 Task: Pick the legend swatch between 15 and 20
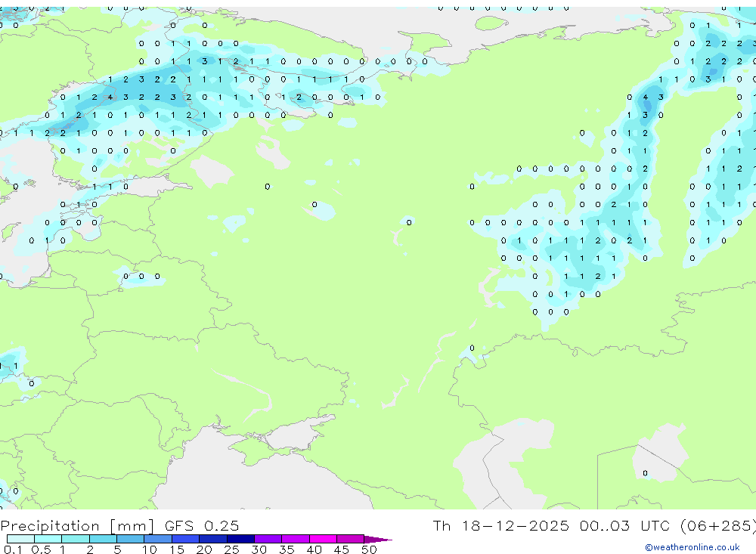[x=186, y=539]
